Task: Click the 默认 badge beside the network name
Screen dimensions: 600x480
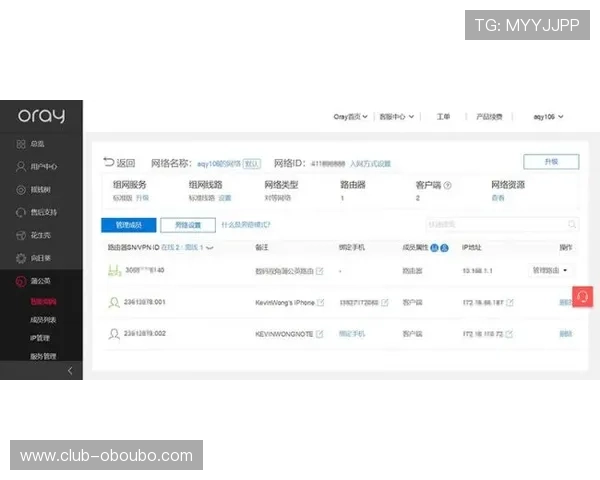Action: [x=252, y=164]
